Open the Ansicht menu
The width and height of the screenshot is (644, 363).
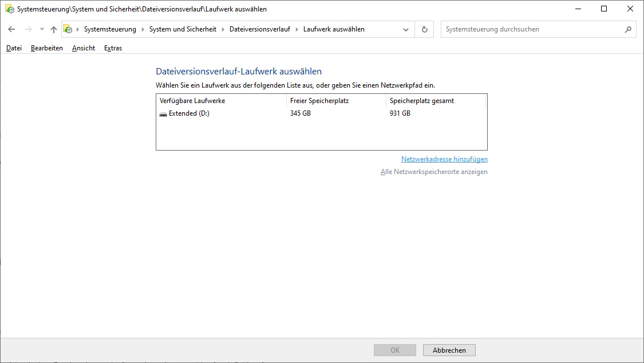click(84, 48)
